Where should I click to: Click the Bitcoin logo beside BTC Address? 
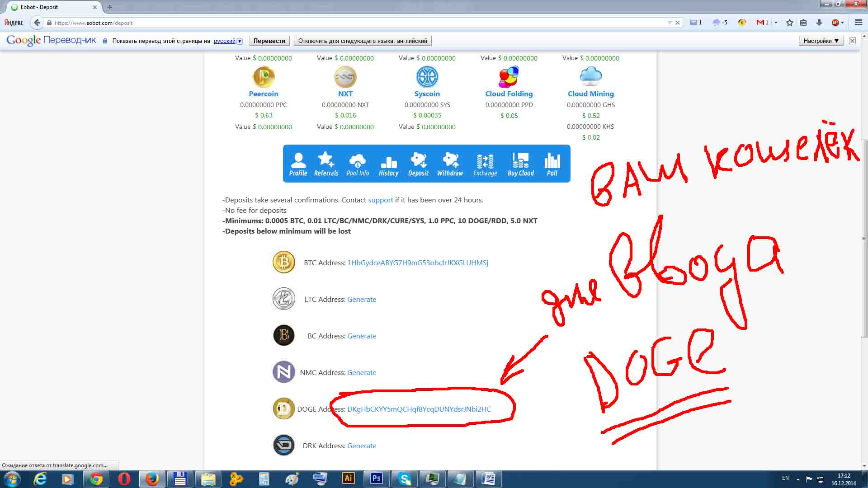point(284,262)
